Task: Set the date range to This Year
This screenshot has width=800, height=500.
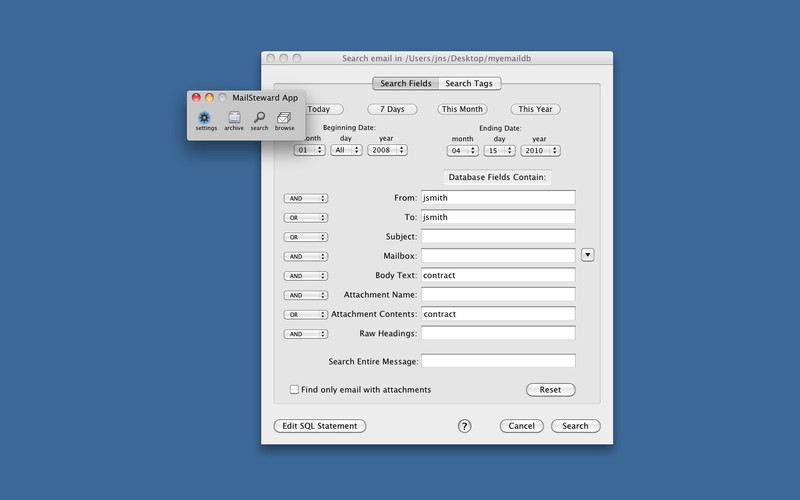Action: coord(535,109)
